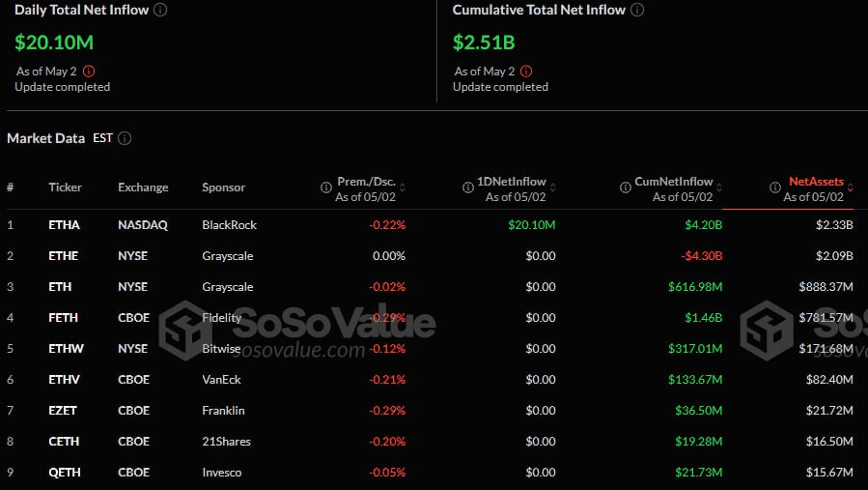868x490 pixels.
Task: Click red alert icon under $2.51B
Action: 526,72
